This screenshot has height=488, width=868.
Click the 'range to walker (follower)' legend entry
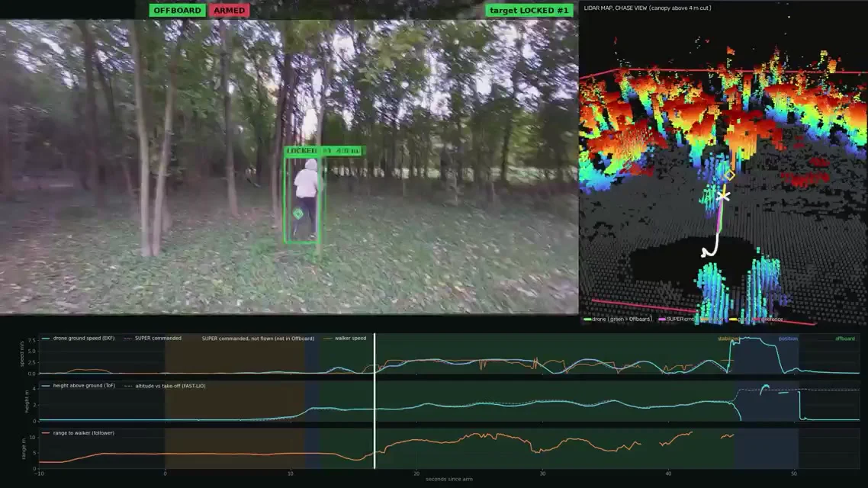(x=78, y=433)
